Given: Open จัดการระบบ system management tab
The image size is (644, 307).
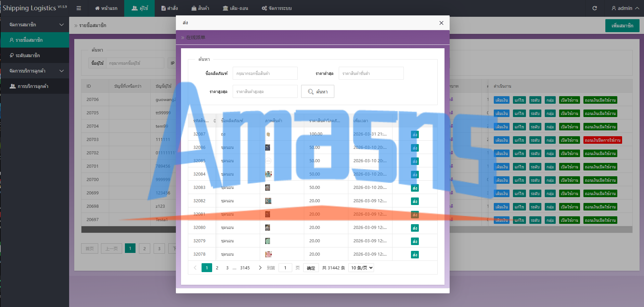Looking at the screenshot, I should 277,8.
